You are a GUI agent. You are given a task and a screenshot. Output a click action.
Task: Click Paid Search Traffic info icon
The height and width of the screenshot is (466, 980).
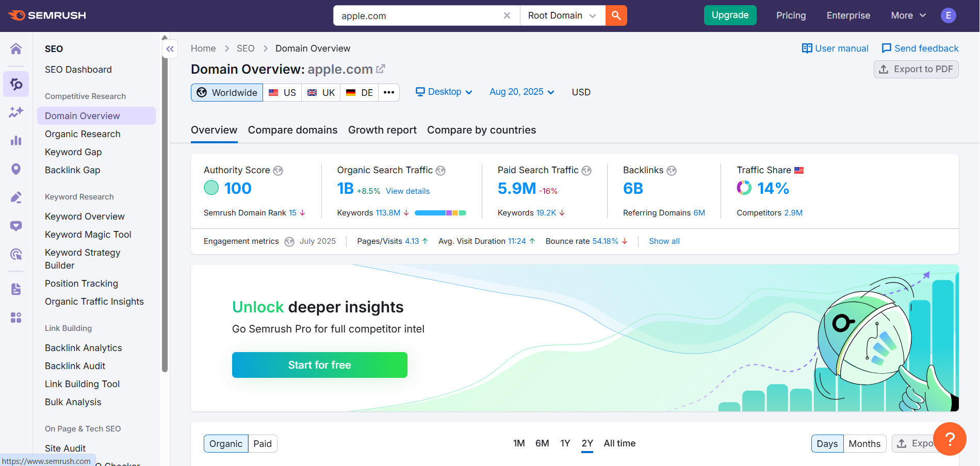pos(586,171)
